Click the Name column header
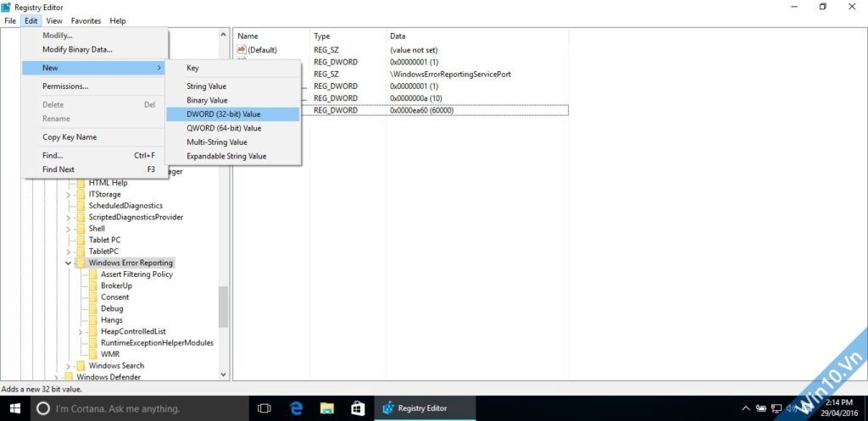This screenshot has height=421, width=868. pyautogui.click(x=272, y=36)
